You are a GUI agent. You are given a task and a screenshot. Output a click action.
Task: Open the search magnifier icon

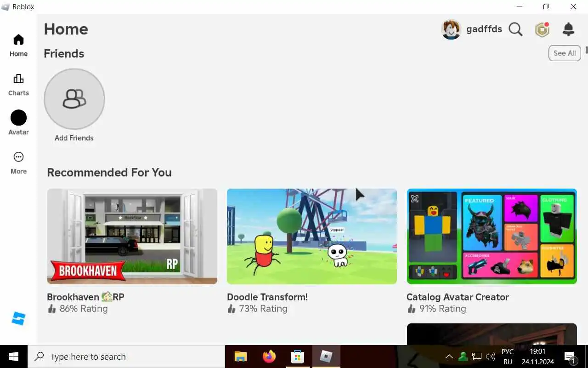(515, 30)
